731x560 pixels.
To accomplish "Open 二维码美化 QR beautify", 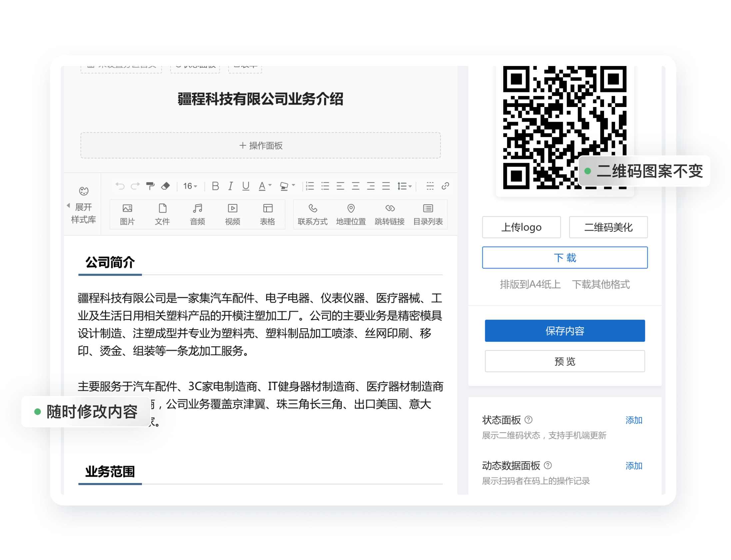I will [608, 227].
